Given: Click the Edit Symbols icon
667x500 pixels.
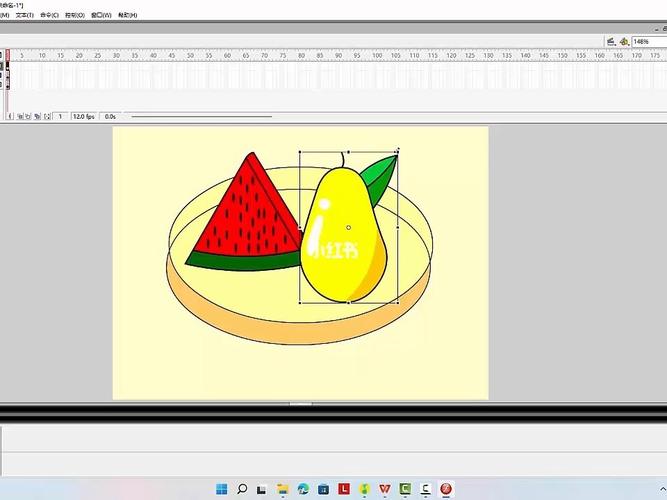Looking at the screenshot, I should click(624, 41).
